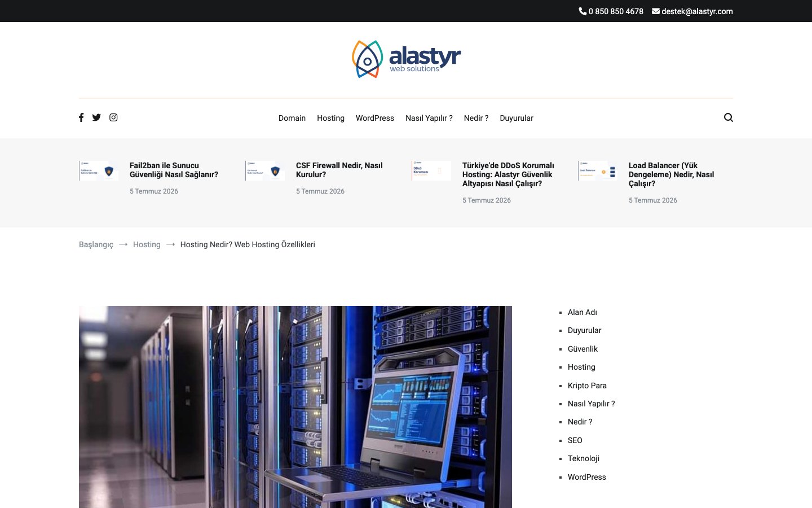Open Güvenlik category in sidebar

point(582,349)
